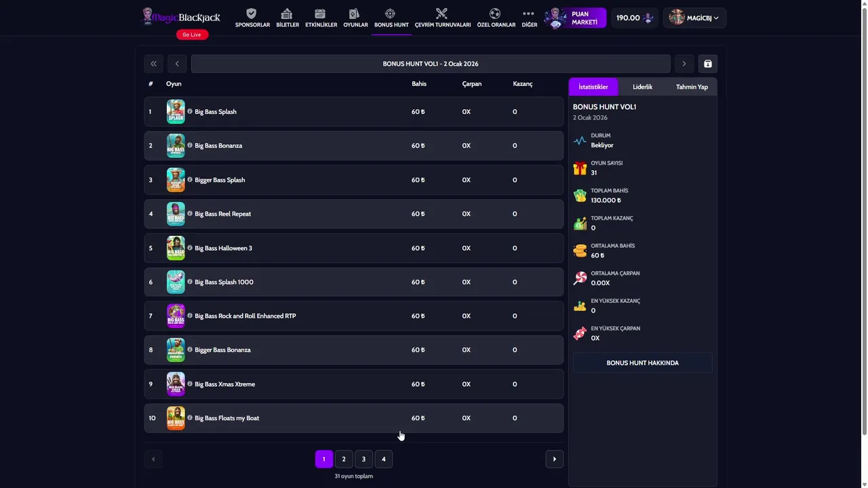Click the Big Bass Splash 1000 thumbnail
Viewport: 868px width, 488px height.
[x=176, y=282]
